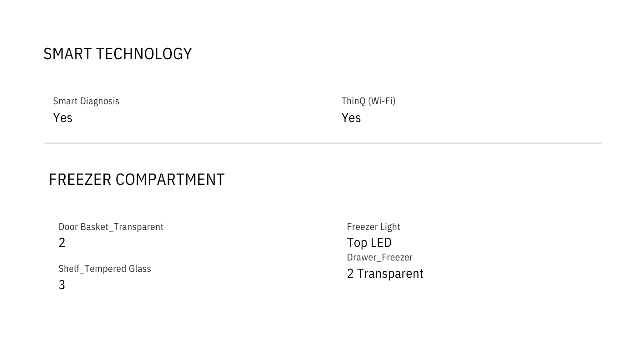
Task: Click the Yes value under ThinQ (Wi-Fi)
Action: pyautogui.click(x=351, y=118)
